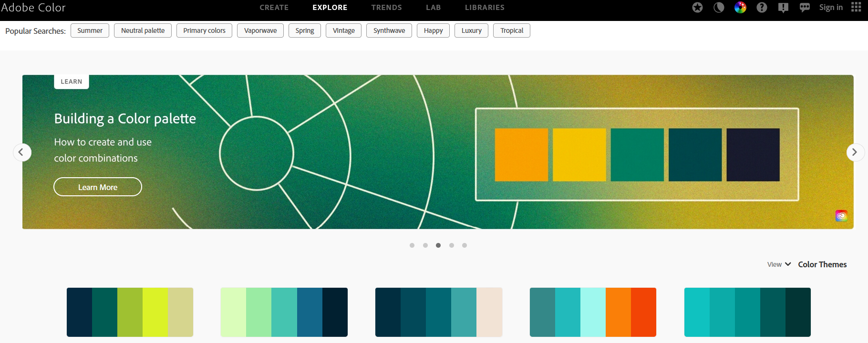Go to the Lab tab

coord(434,8)
